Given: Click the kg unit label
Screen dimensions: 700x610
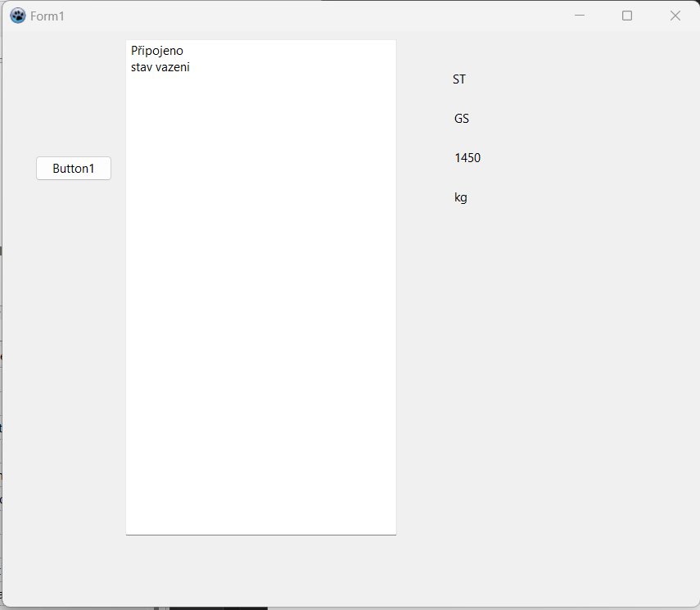Looking at the screenshot, I should coord(461,197).
